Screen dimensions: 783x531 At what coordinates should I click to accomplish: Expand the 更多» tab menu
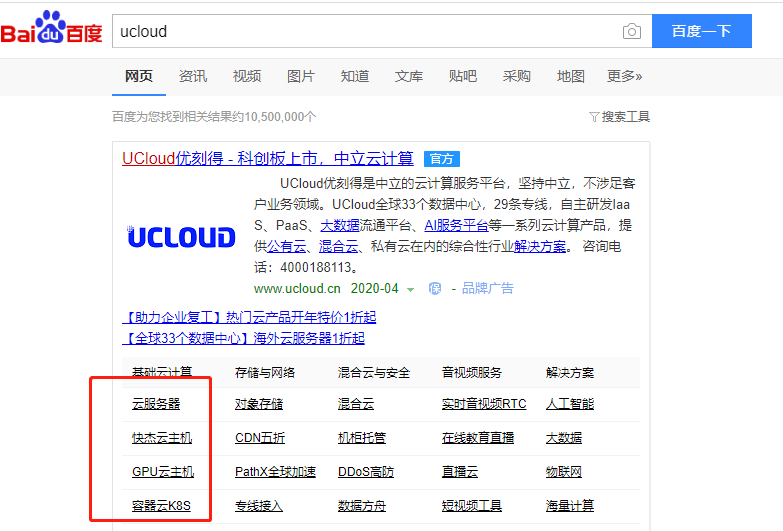pos(624,76)
